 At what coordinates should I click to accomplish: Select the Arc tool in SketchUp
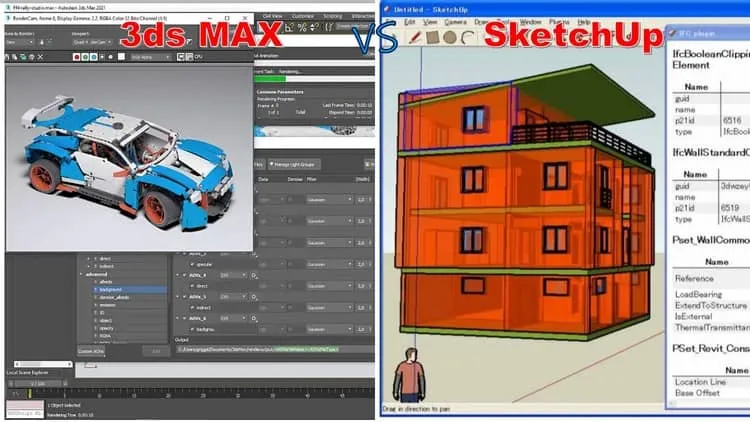click(x=467, y=37)
